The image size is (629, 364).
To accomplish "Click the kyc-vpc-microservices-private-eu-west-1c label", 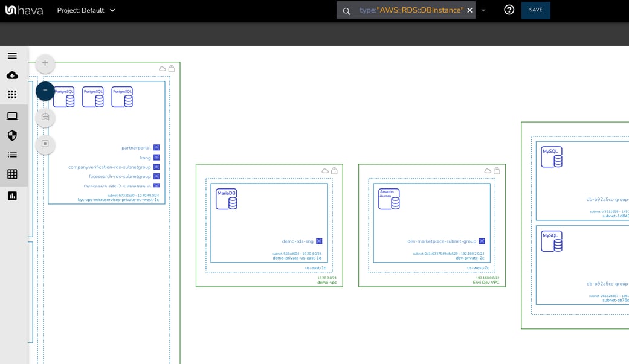I will click(118, 200).
